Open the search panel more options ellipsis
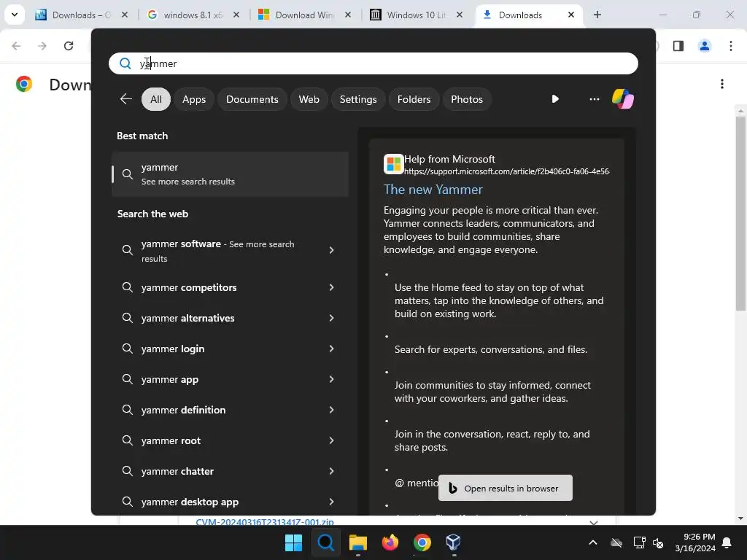Screen dimensions: 747x560 (x=594, y=99)
